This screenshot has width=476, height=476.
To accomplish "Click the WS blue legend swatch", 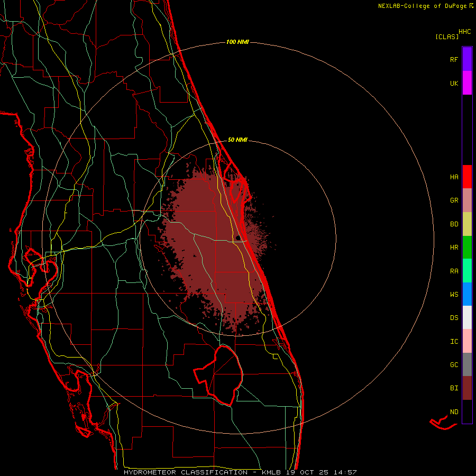I will [467, 294].
